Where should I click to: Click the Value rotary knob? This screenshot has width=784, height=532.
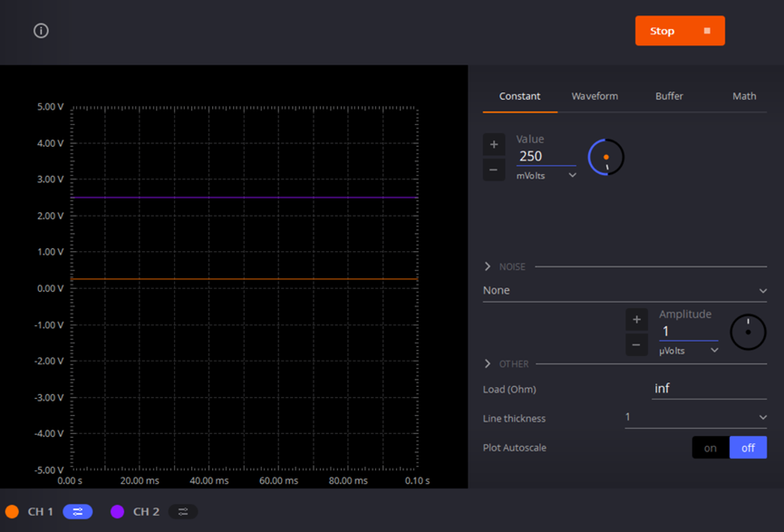coord(605,157)
